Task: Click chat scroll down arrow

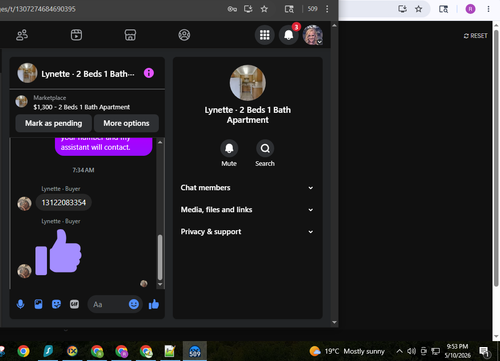Action: click(160, 284)
